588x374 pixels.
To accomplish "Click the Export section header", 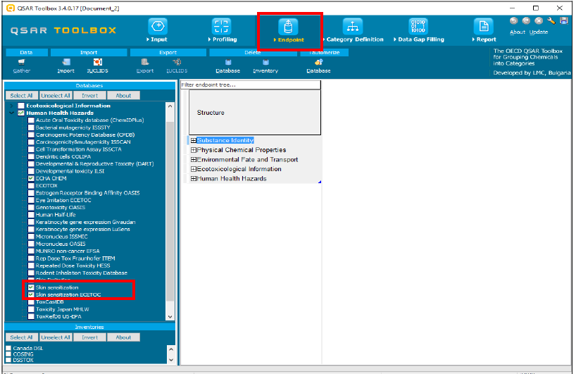I will [x=168, y=53].
